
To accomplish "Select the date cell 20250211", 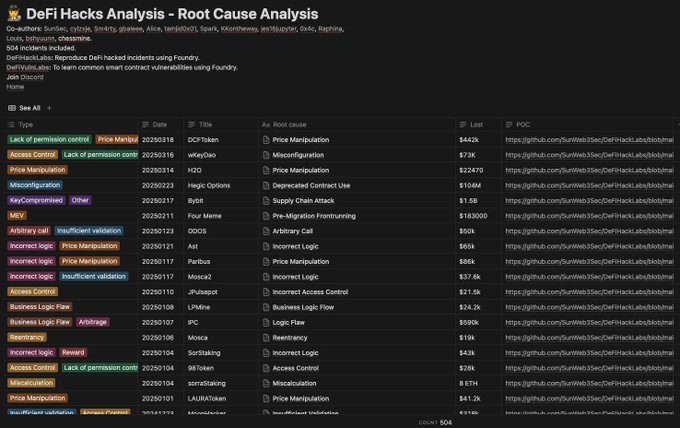I will coord(158,216).
